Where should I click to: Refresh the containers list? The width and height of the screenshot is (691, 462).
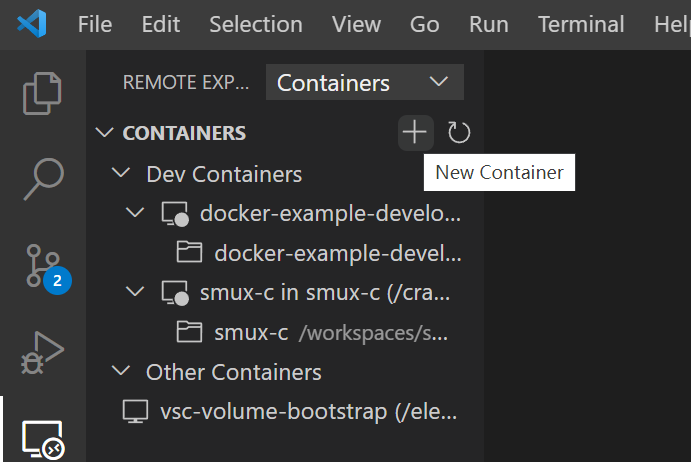tap(459, 132)
